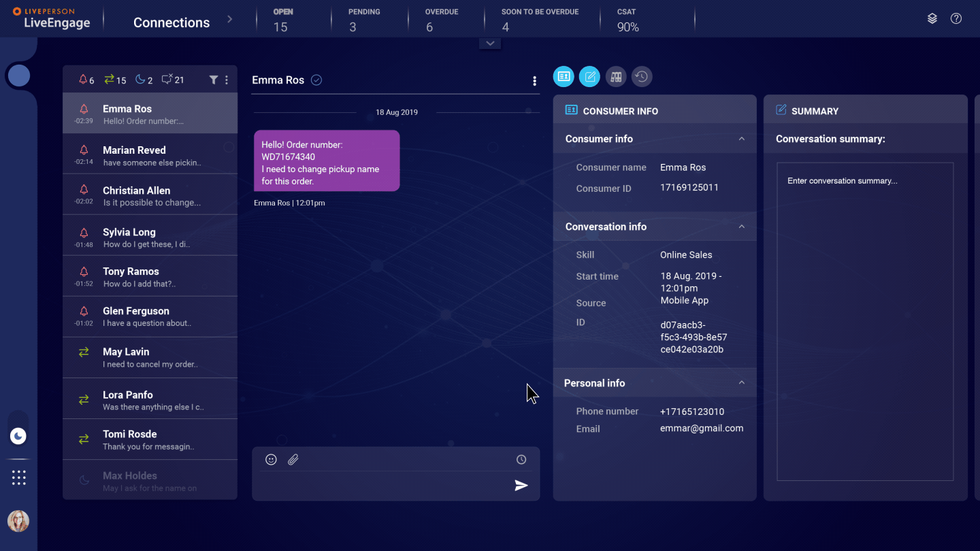Click the Mobile App source value
980x551 pixels.
[x=684, y=301]
